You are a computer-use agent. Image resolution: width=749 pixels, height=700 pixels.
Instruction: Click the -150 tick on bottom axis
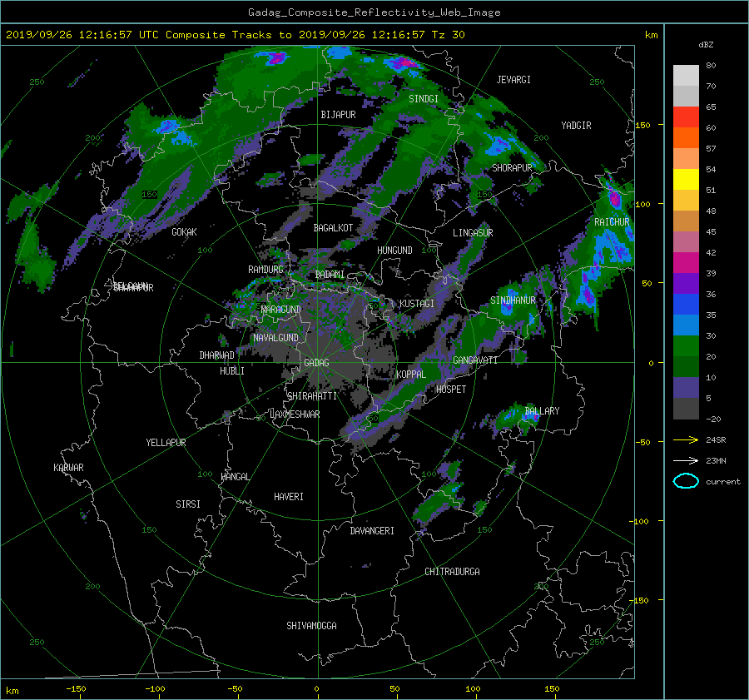[76, 689]
